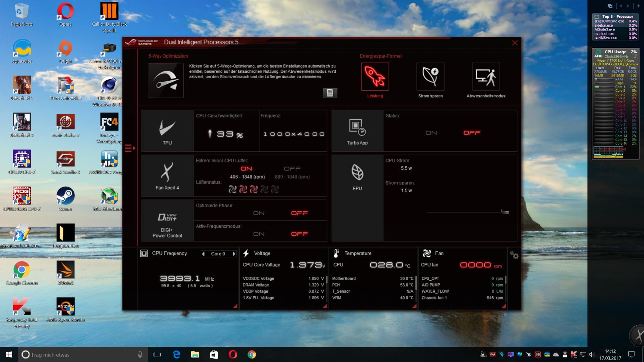
Task: Launch Edge from the taskbar
Action: pyautogui.click(x=177, y=354)
